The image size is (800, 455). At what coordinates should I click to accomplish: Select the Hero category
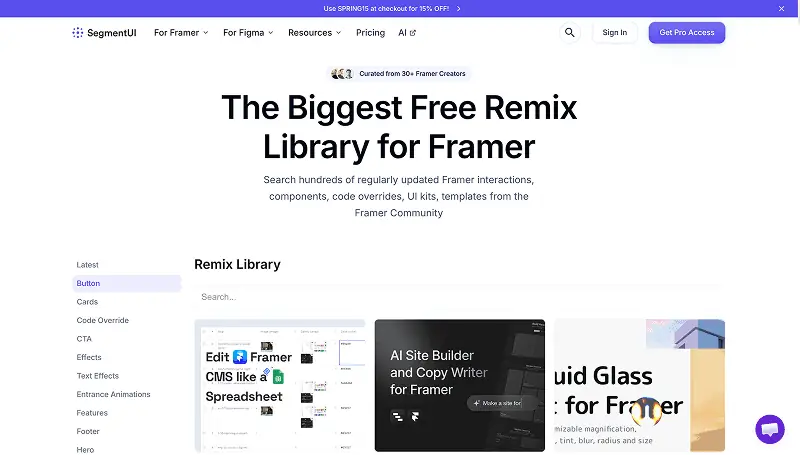tap(127, 450)
